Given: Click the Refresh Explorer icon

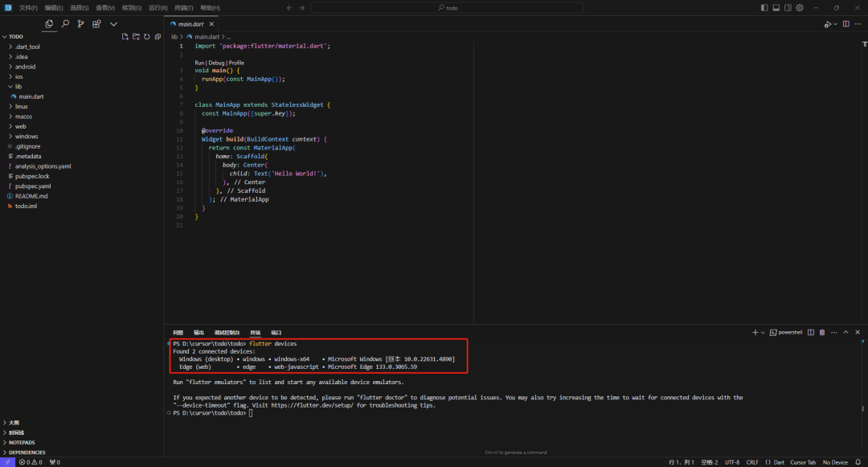Looking at the screenshot, I should (x=147, y=36).
